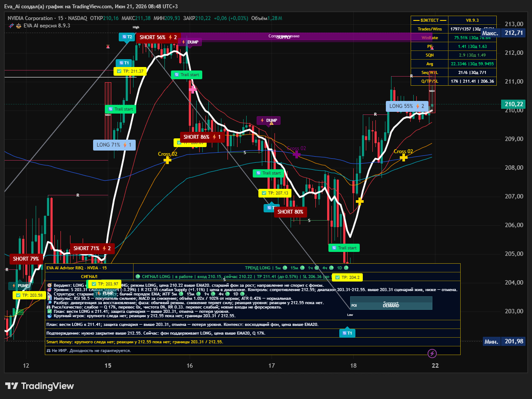
Task: Click the Seq W/L value 21/6 cell
Action: coord(472,72)
